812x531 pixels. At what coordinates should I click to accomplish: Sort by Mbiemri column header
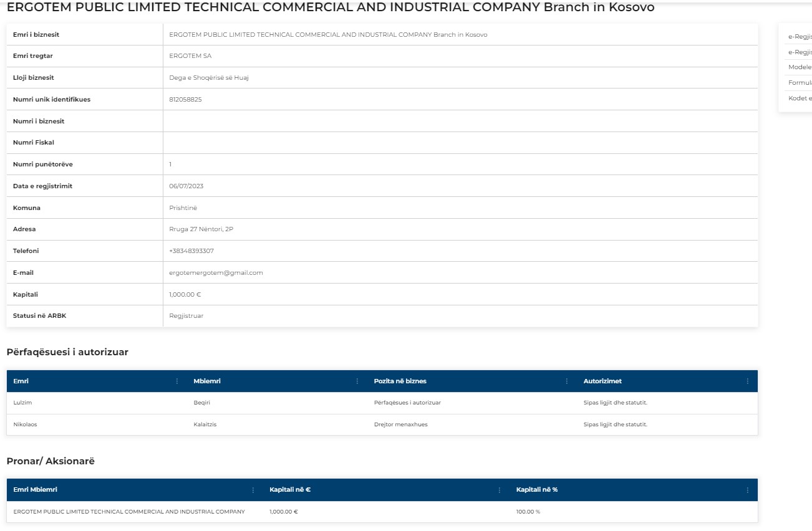coord(207,381)
